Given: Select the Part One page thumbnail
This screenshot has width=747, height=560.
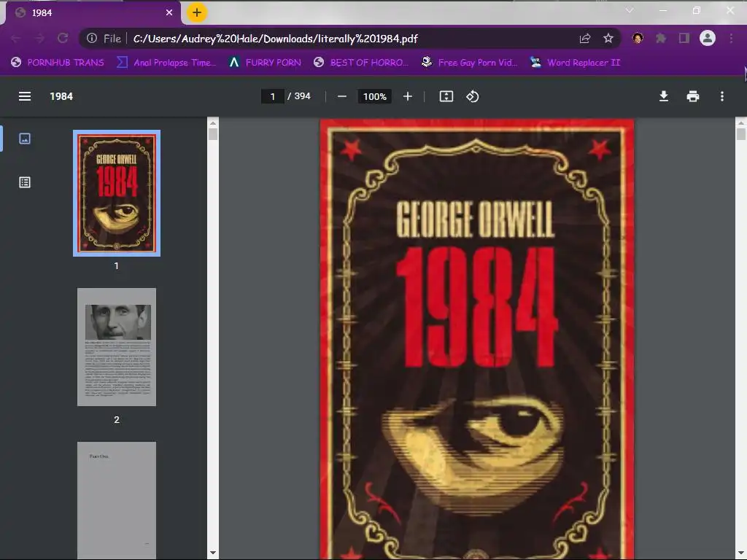Looking at the screenshot, I should coord(117,500).
